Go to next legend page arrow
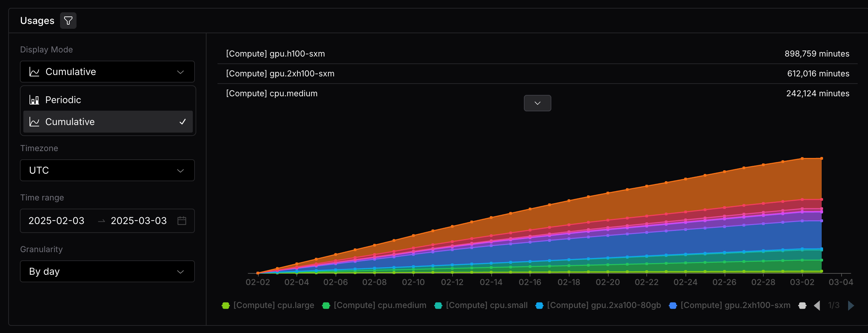This screenshot has height=333, width=868. (851, 305)
